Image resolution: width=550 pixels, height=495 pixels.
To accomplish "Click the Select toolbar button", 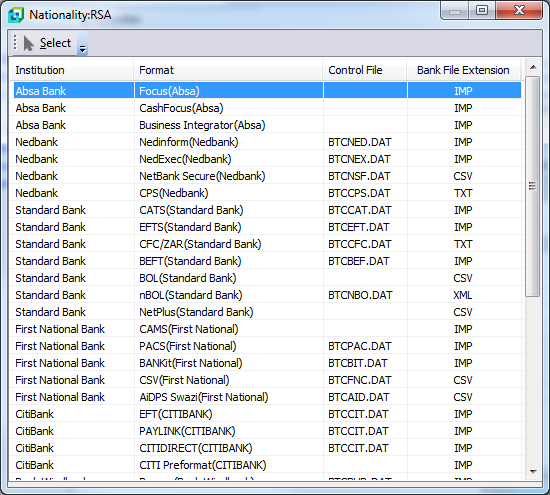I will pyautogui.click(x=47, y=43).
